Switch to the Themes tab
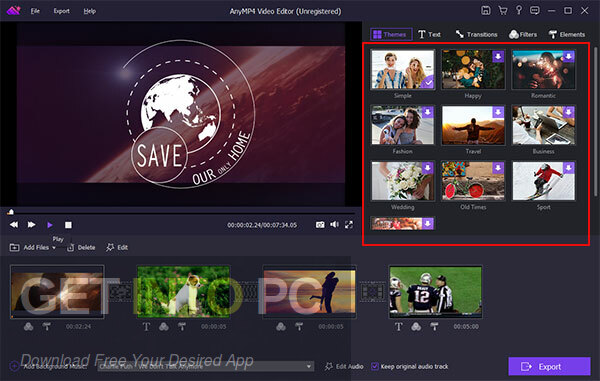Image resolution: width=600 pixels, height=381 pixels. click(x=391, y=34)
